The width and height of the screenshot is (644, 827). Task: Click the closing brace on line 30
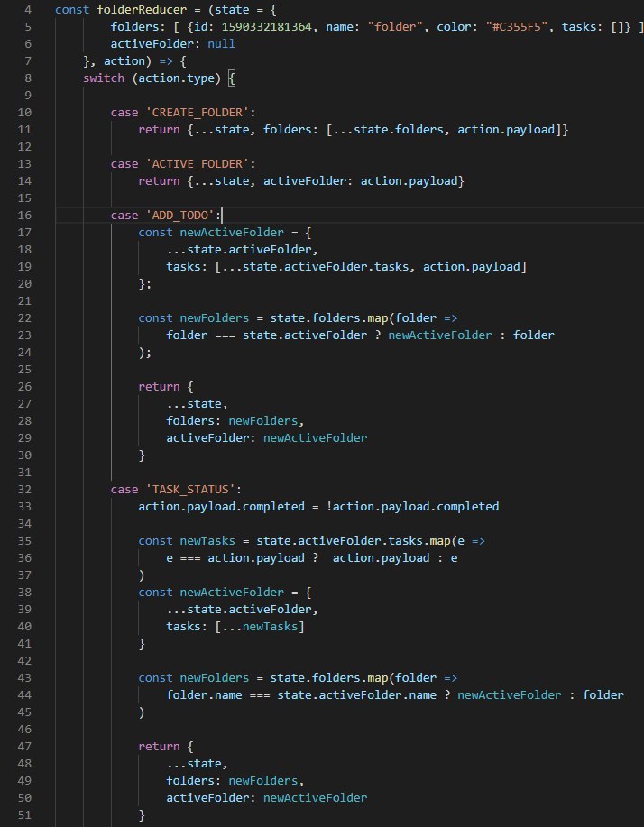(x=142, y=455)
